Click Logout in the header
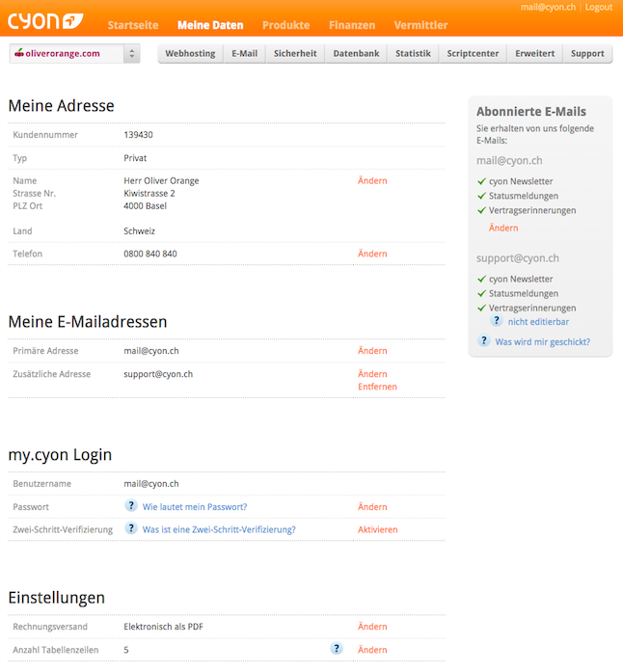Image resolution: width=623 pixels, height=672 pixels. click(x=599, y=8)
